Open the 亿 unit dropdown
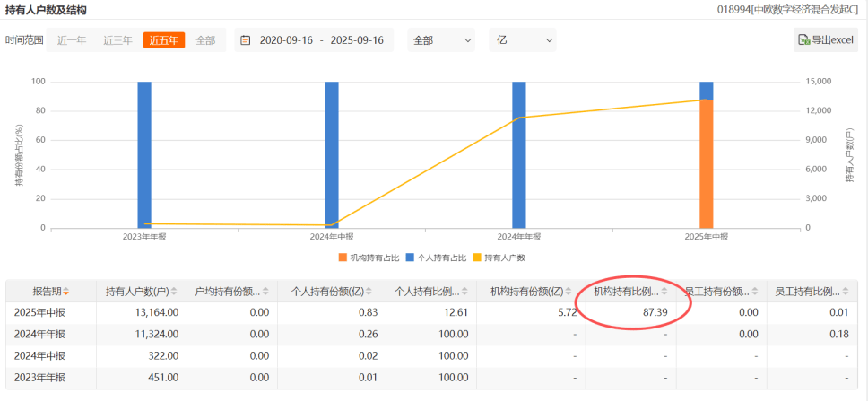868x402 pixels. [x=522, y=40]
